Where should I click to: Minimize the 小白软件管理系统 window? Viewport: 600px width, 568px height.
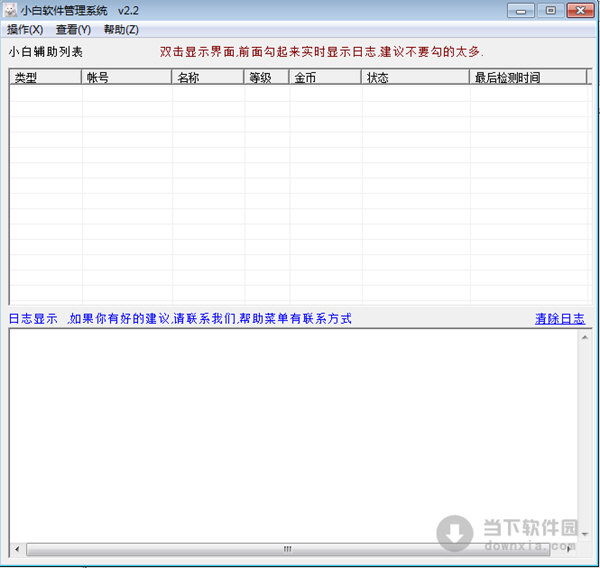click(x=521, y=10)
